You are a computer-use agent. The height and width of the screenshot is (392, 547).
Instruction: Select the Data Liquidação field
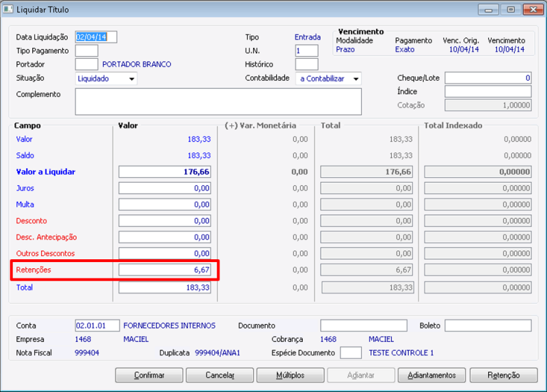96,37
